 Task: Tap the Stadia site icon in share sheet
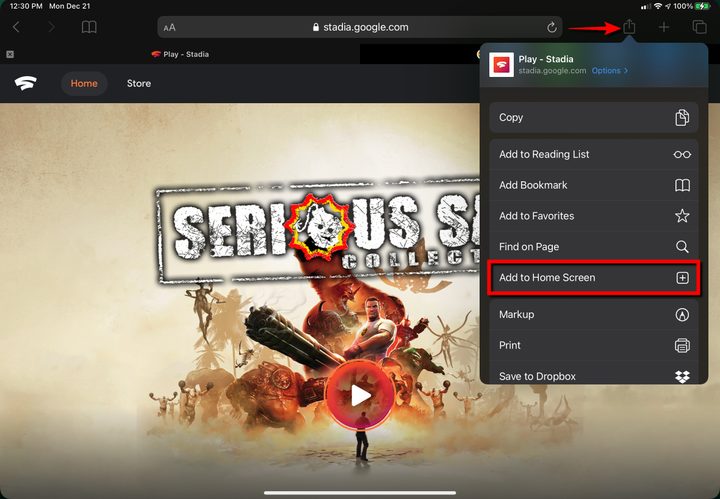[501, 65]
